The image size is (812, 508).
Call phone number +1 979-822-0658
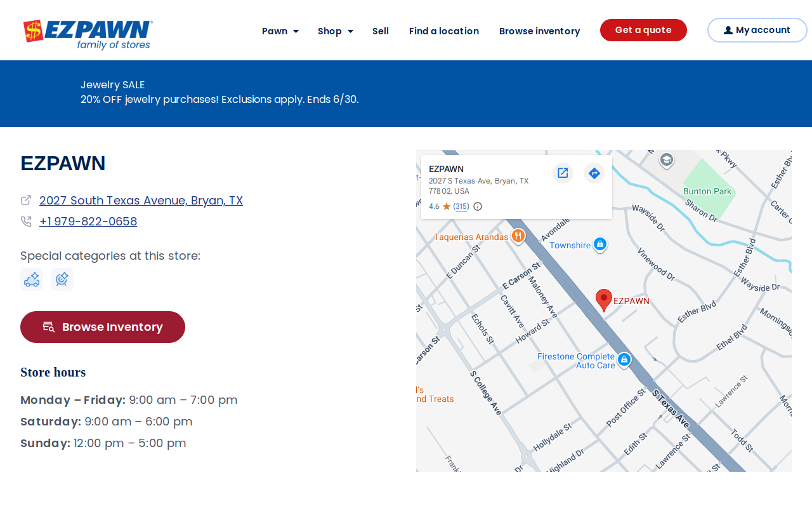tap(88, 222)
